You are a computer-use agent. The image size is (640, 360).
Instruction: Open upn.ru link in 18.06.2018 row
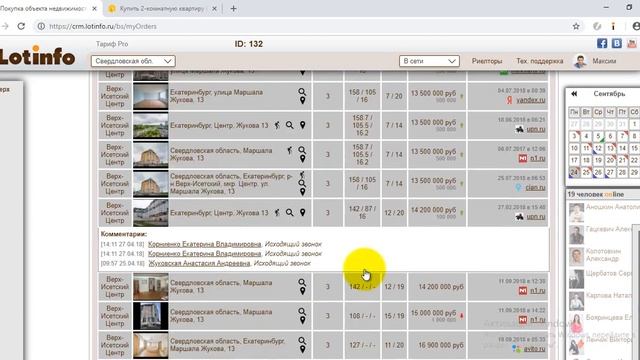(x=536, y=129)
